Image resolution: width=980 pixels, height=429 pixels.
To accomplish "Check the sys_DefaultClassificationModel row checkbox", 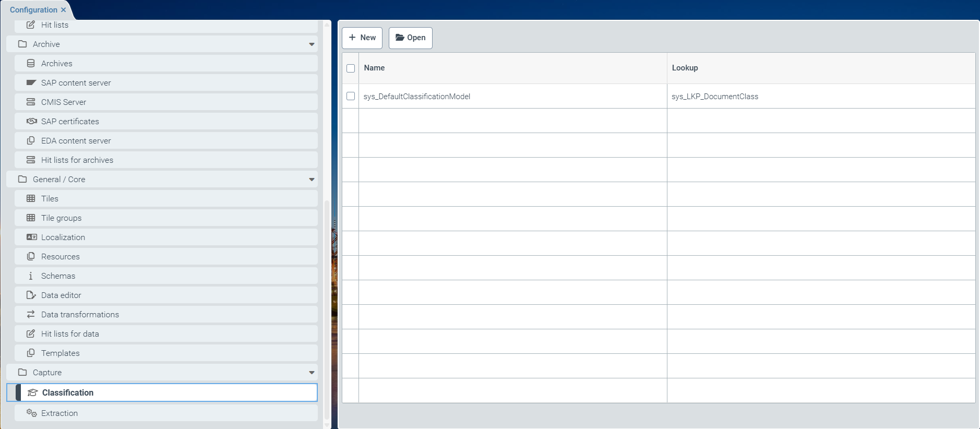I will click(351, 96).
